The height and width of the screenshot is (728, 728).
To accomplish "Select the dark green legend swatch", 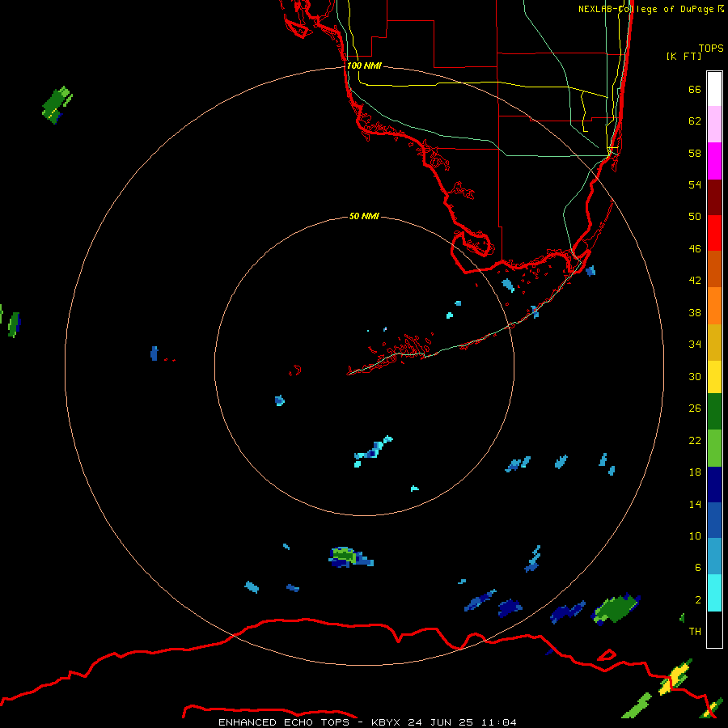I will 714,412.
